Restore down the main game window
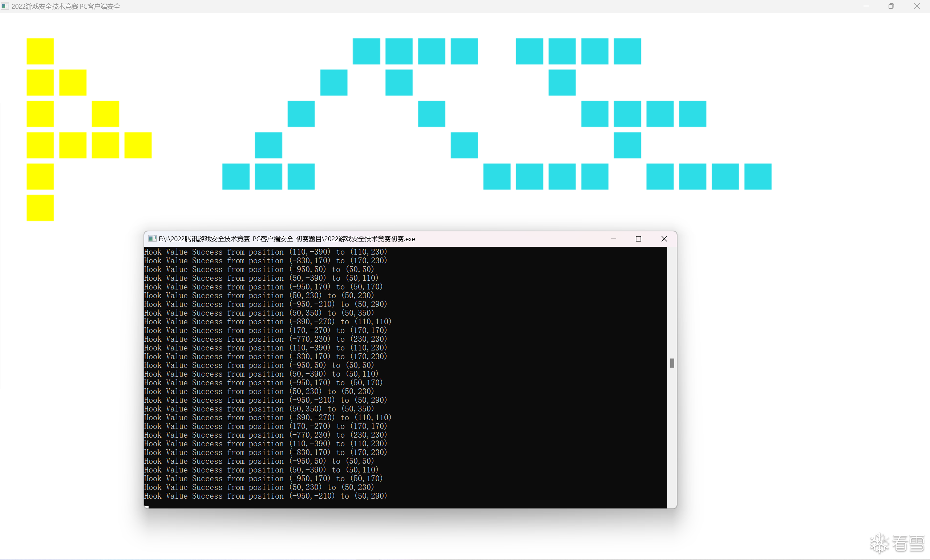This screenshot has width=930, height=560. click(x=891, y=6)
